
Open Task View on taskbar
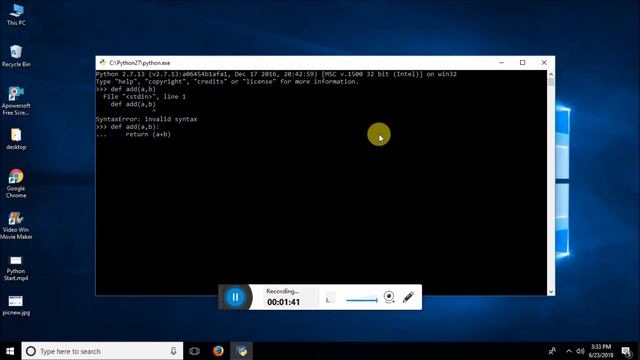(194, 351)
